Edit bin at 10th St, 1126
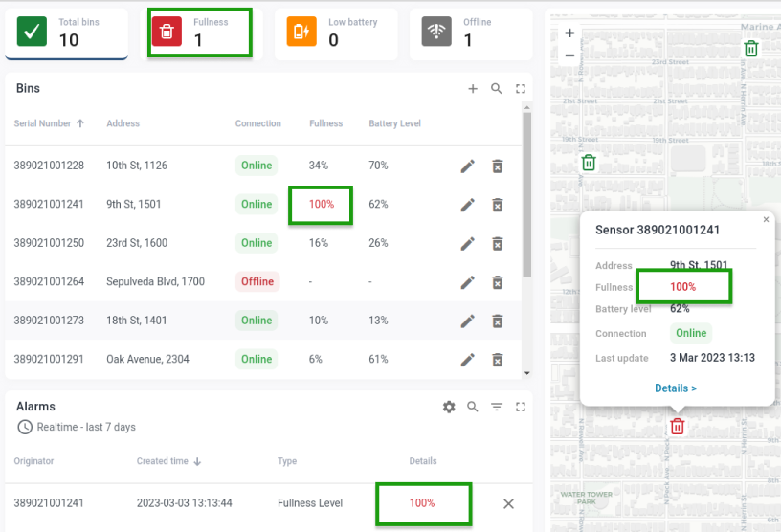This screenshot has width=781, height=532. [x=467, y=166]
